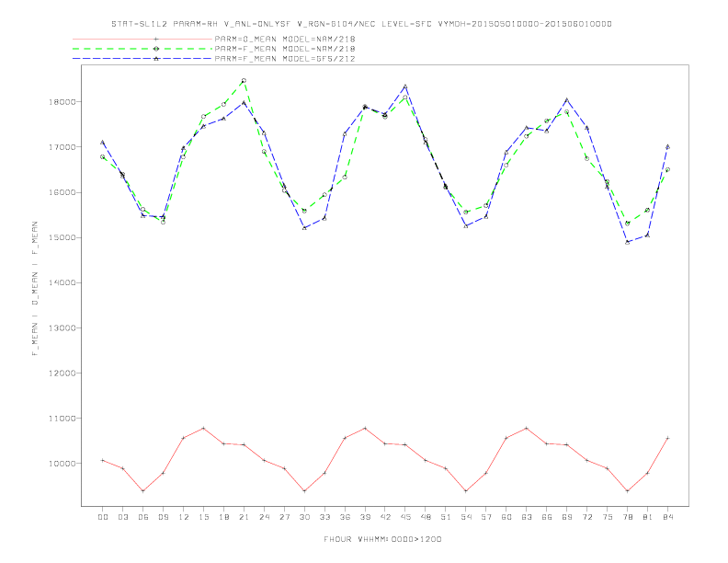The height and width of the screenshot is (563, 728).
Task: Click the x-axis tick label 51
Action: (446, 517)
